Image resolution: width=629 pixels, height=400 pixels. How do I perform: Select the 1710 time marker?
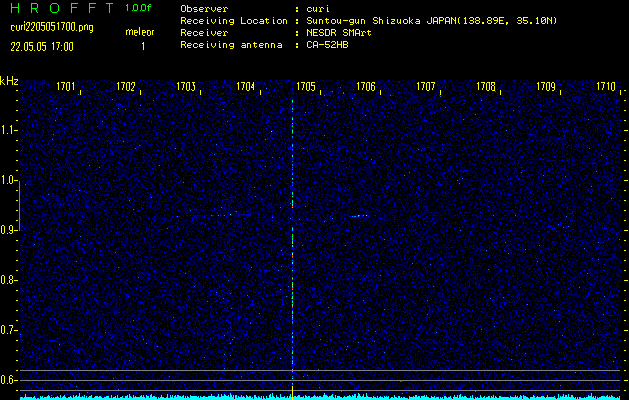click(605, 87)
